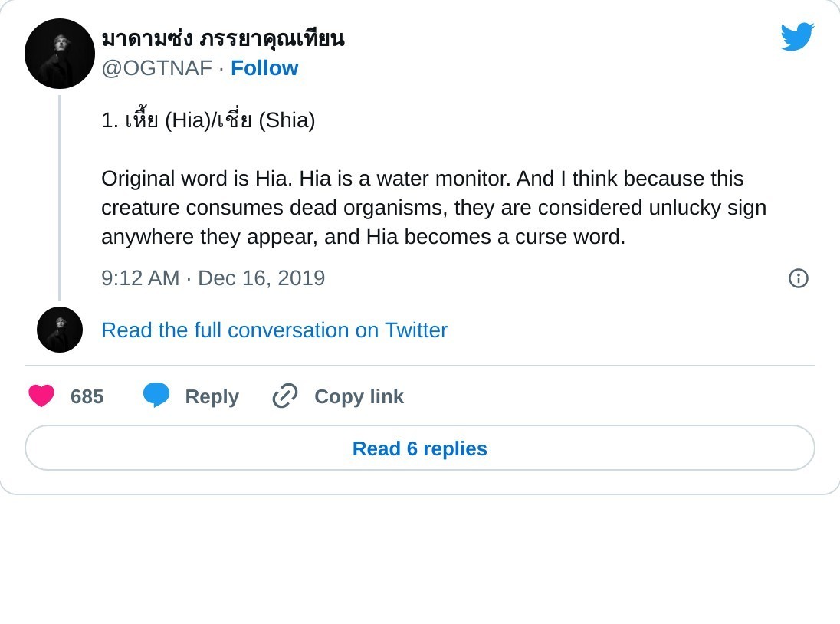Click the author's display name
This screenshot has width=840, height=624.
point(222,38)
